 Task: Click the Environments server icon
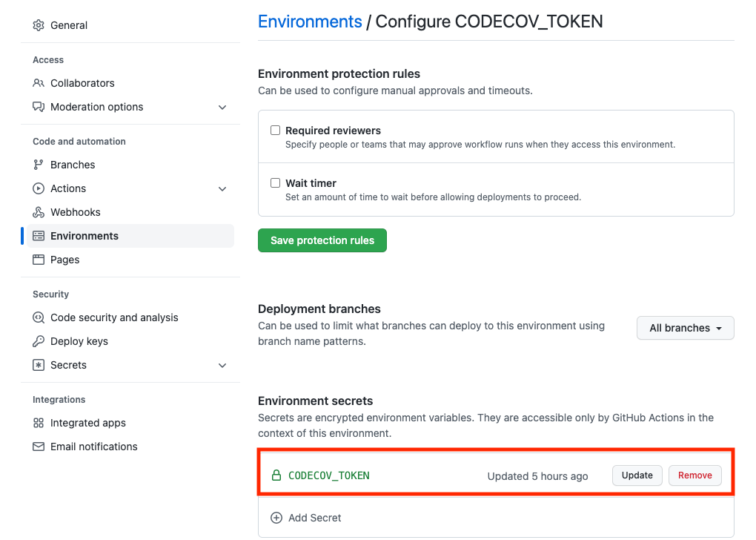point(39,235)
